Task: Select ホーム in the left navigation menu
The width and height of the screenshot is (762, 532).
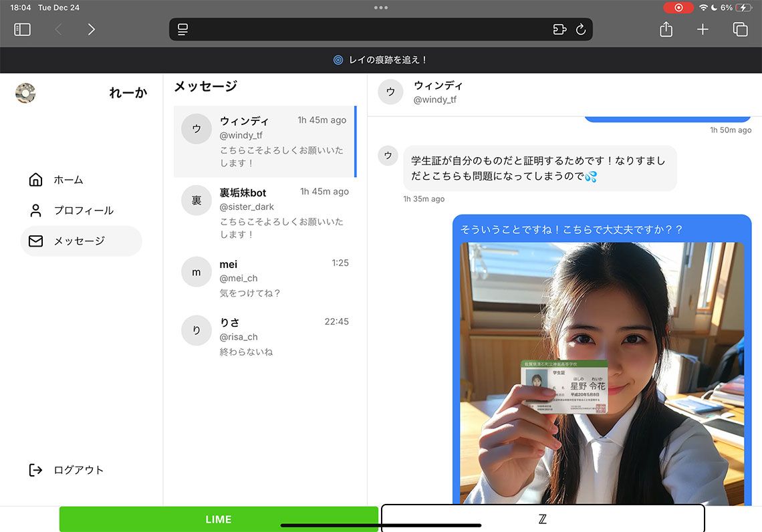Action: point(70,179)
